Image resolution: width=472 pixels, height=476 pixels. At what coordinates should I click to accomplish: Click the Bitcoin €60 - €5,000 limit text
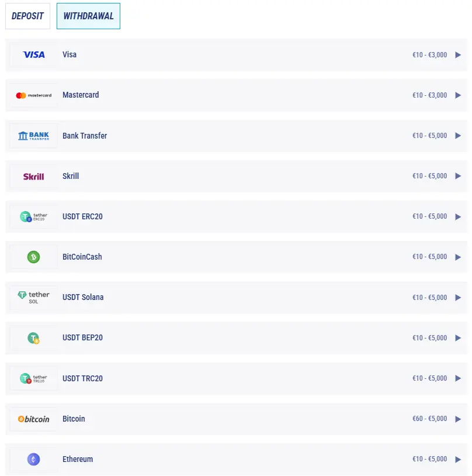pos(429,419)
